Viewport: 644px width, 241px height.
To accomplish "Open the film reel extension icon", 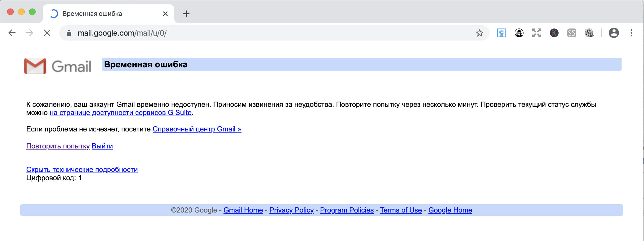I will click(x=589, y=33).
